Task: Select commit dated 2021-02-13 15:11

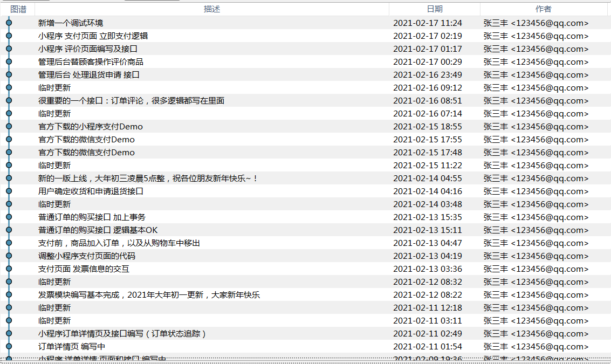Action: (x=427, y=230)
